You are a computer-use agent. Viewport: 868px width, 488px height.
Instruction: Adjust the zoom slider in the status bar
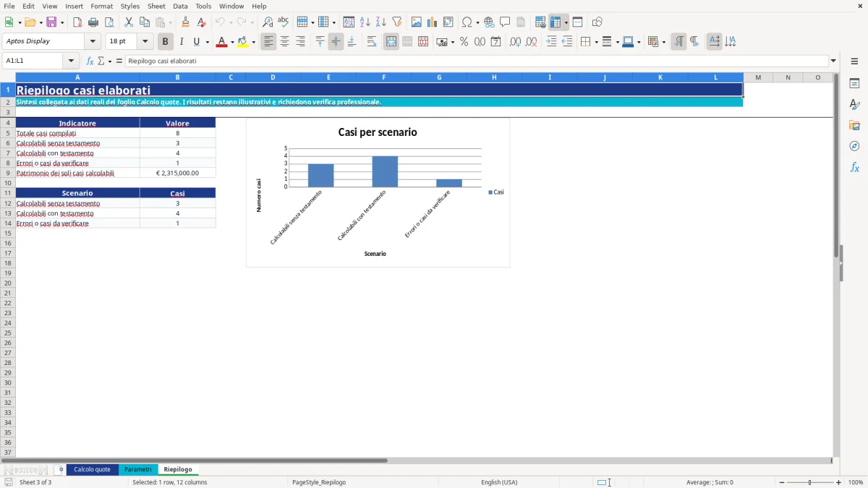810,482
